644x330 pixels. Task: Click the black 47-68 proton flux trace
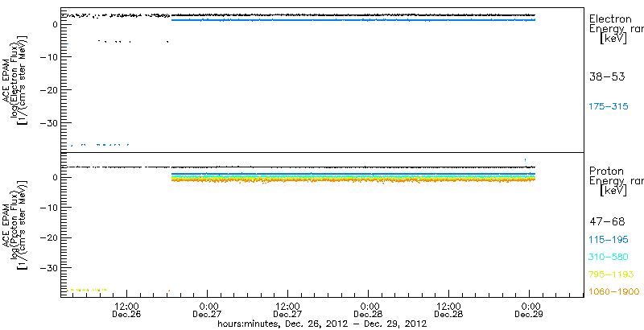(353, 167)
